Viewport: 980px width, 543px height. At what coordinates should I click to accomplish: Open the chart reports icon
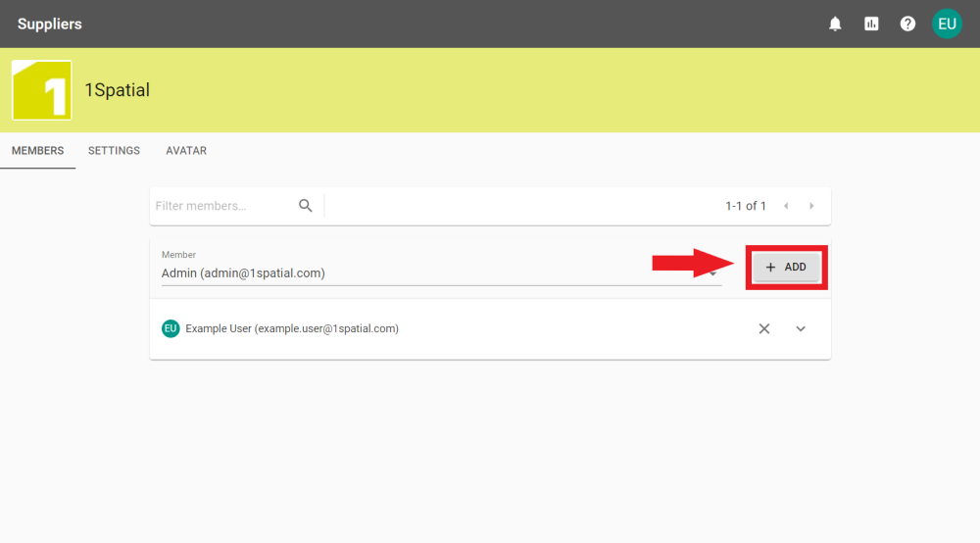pos(871,24)
